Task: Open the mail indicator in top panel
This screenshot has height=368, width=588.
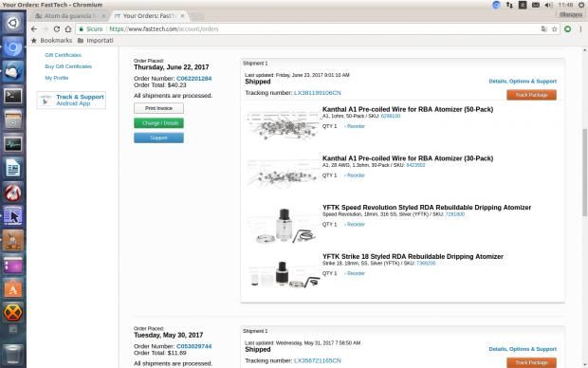Action: (536, 5)
